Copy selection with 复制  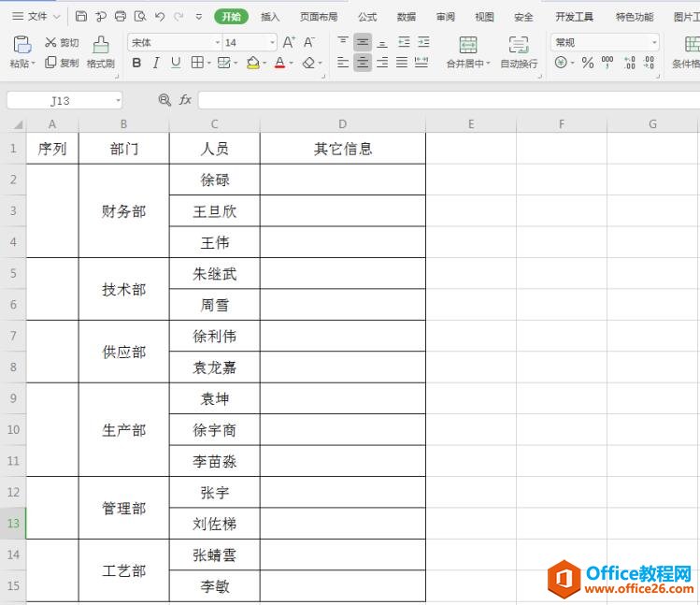(62, 63)
